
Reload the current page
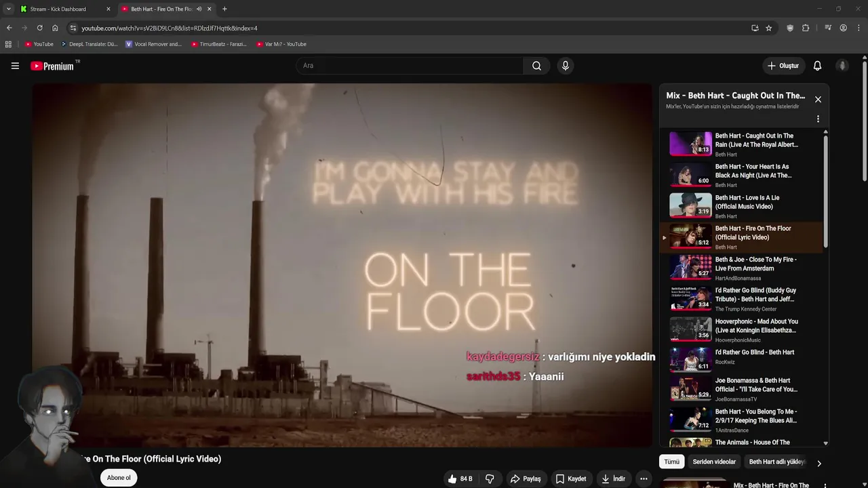(39, 28)
